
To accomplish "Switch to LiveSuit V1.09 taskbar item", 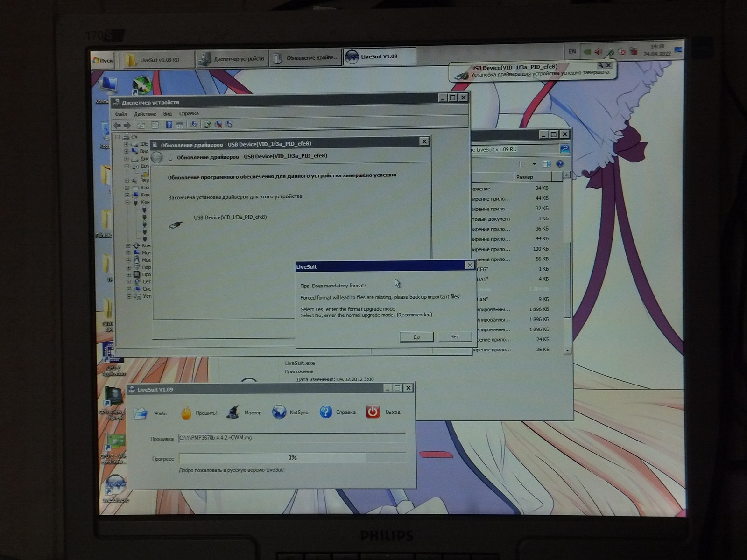I will coord(379,56).
